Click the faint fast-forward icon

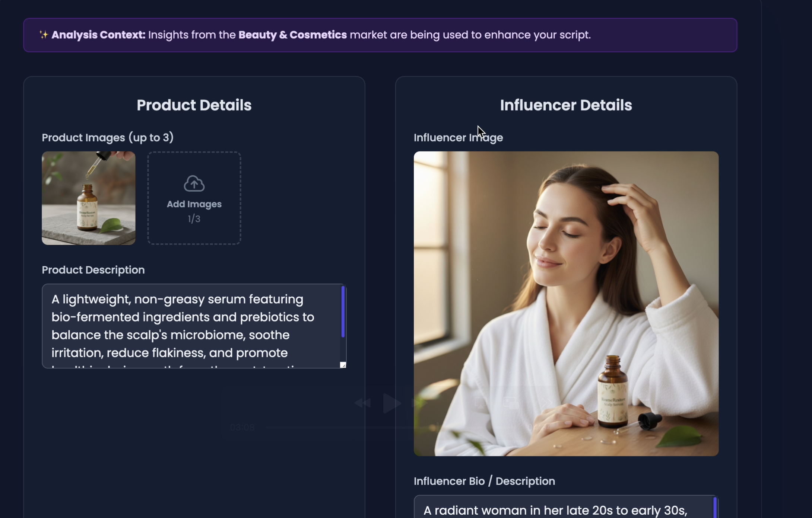pyautogui.click(x=419, y=403)
